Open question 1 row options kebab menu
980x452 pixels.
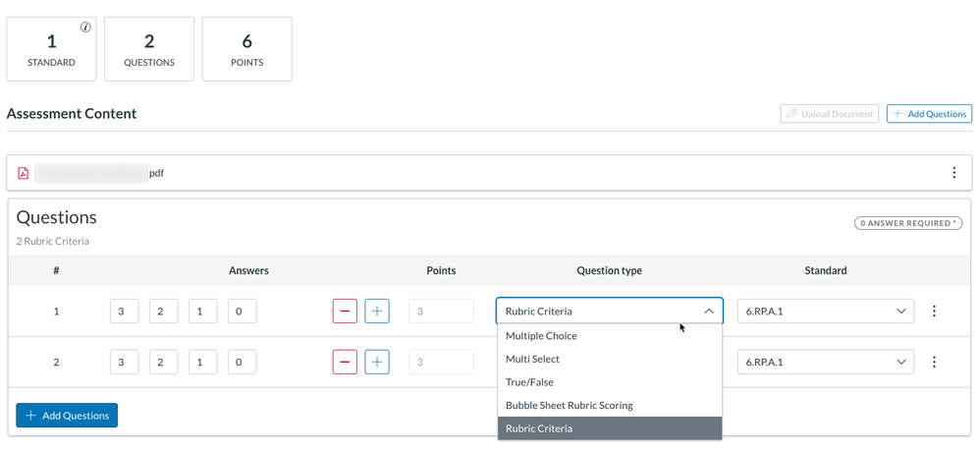click(934, 311)
